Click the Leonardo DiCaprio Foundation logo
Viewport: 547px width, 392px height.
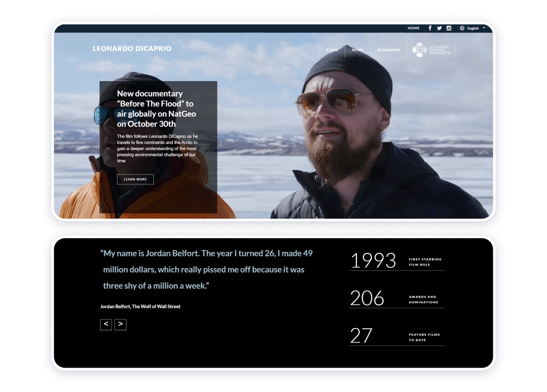pos(432,50)
